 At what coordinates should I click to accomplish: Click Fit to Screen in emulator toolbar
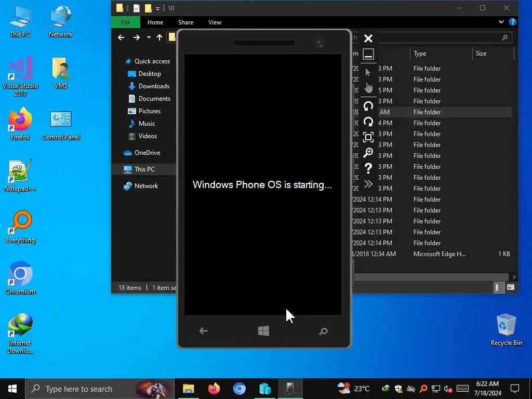tap(368, 137)
